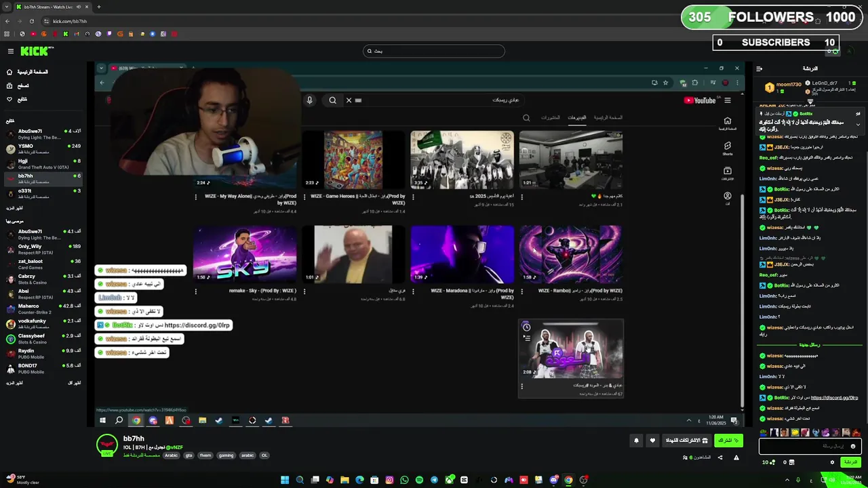Open YSMO channel in sidebar
Screen dimensions: 868x488
(43, 148)
